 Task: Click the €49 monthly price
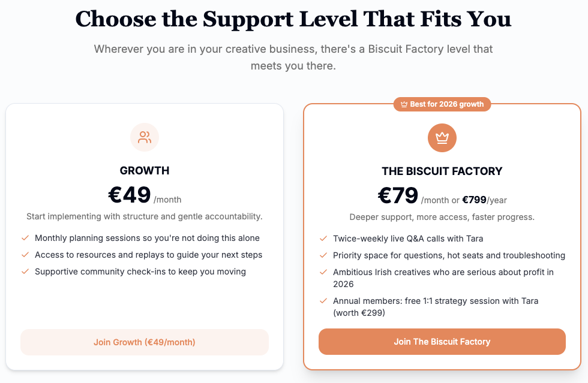[x=129, y=195]
